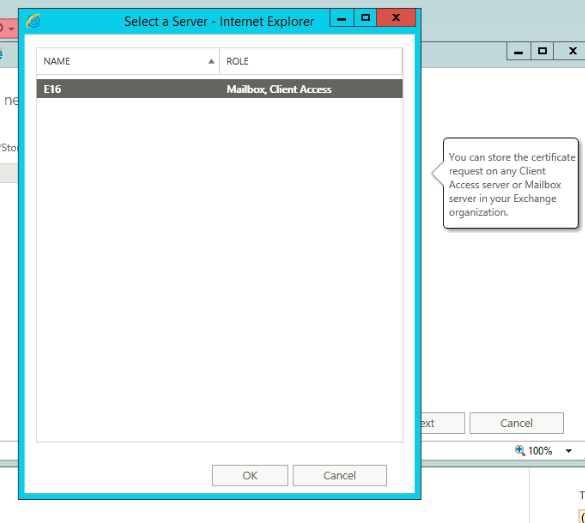Minimize the background wizard window
585x523 pixels.
coord(519,51)
